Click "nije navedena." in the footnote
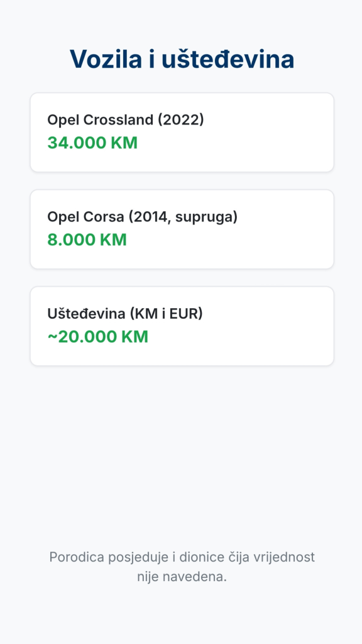The width and height of the screenshot is (362, 644). [x=182, y=577]
